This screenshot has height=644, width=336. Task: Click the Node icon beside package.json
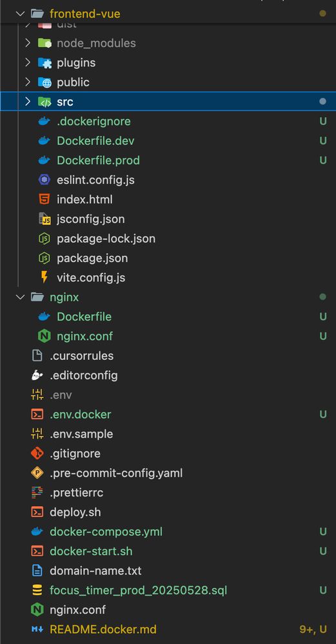click(x=44, y=258)
